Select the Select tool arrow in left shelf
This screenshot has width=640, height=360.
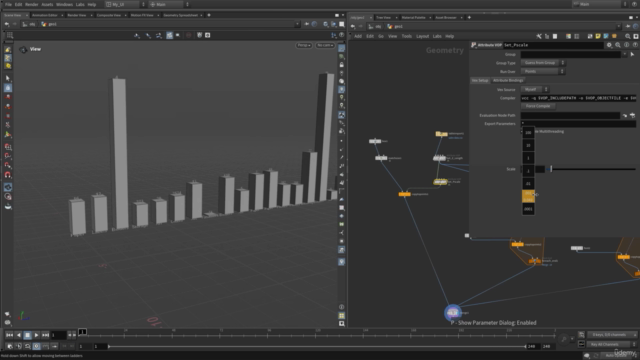point(8,78)
